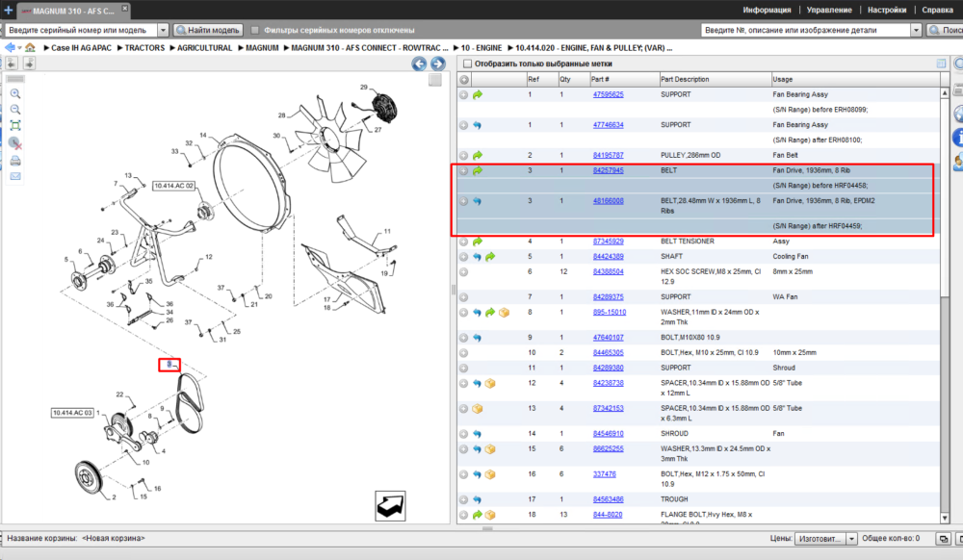This screenshot has width=963, height=560.
Task: Open a new tab with the plus icon
Action: [x=8, y=10]
